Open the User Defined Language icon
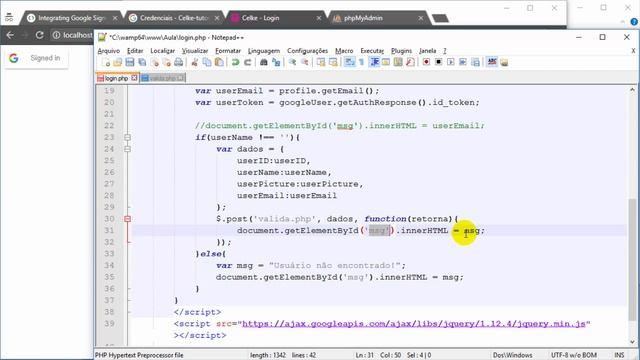The image size is (640, 360). click(x=386, y=62)
